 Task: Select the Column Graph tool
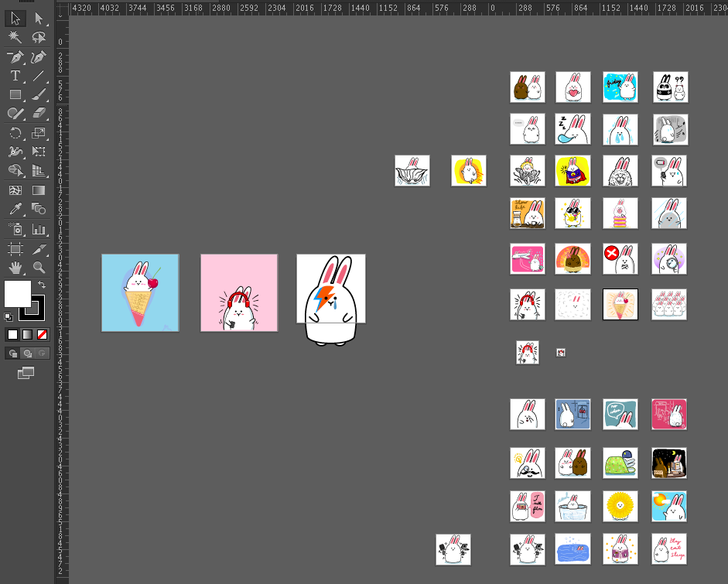(39, 229)
